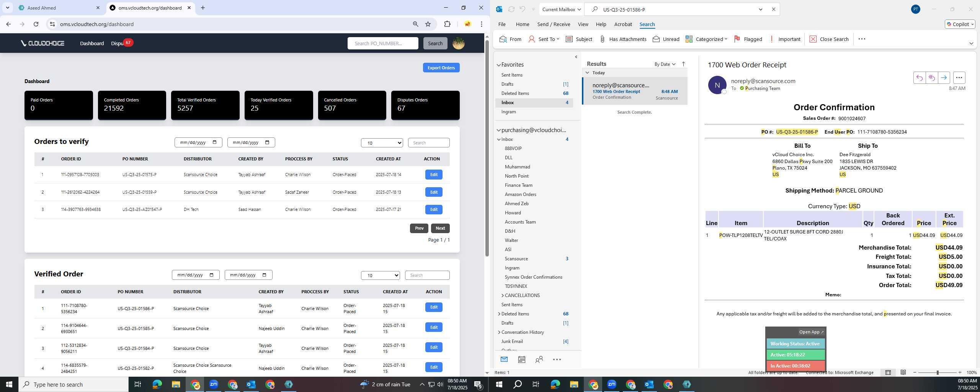
Task: Open the Sent To dropdown
Action: (544, 39)
